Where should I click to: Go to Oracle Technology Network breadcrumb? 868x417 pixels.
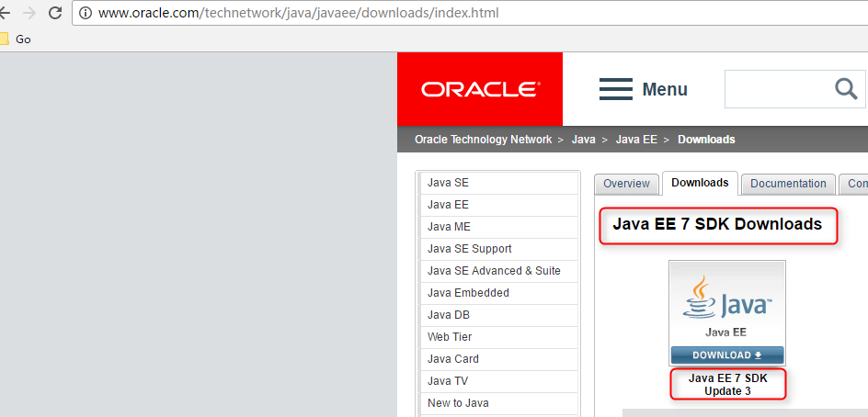tap(483, 140)
